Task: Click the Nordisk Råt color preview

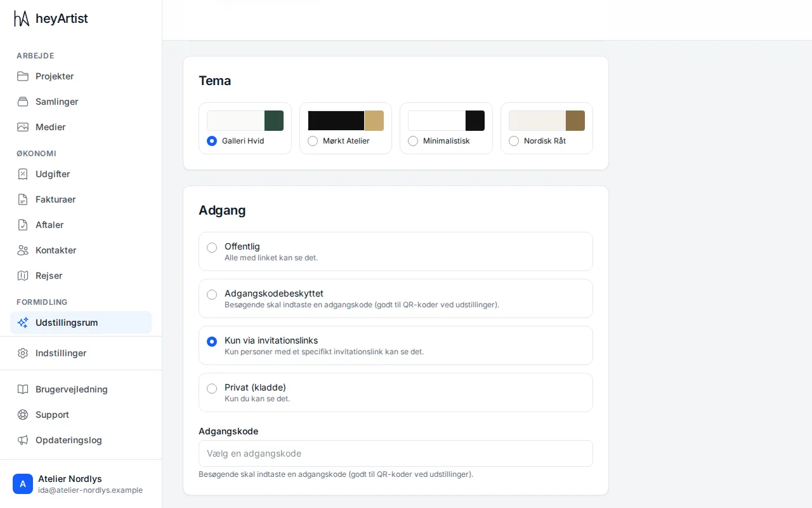Action: point(547,121)
